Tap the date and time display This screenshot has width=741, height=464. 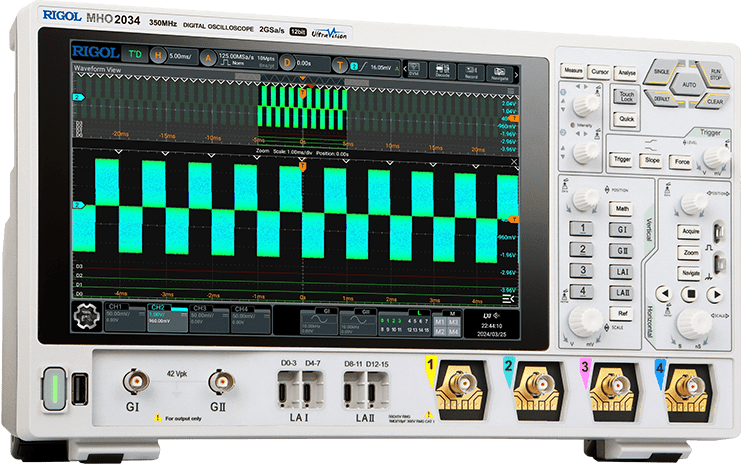pyautogui.click(x=491, y=329)
